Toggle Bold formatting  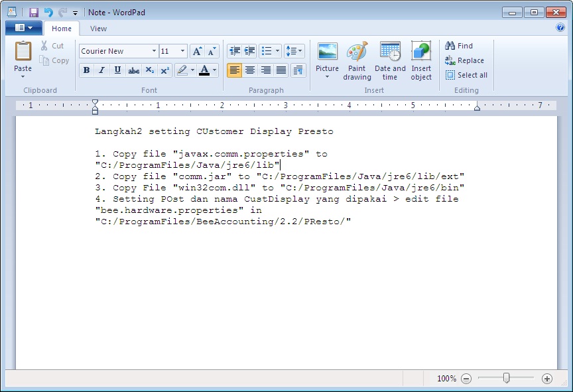tap(86, 70)
